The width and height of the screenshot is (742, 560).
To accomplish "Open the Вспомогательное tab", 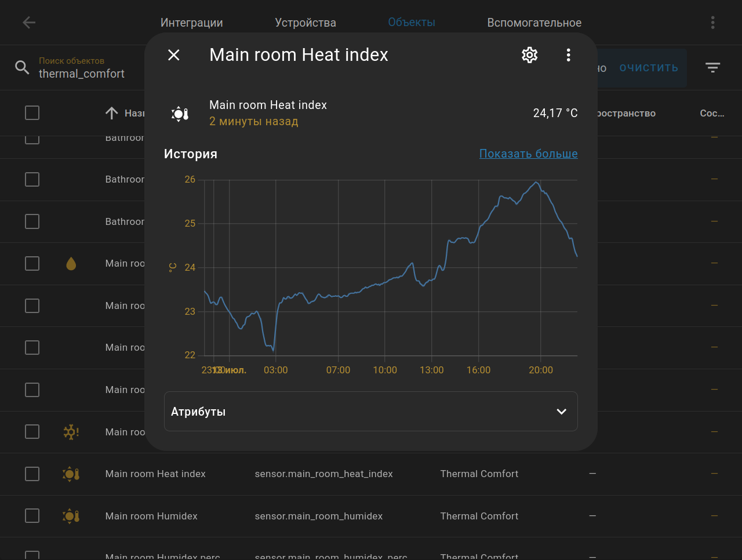I will tap(534, 23).
